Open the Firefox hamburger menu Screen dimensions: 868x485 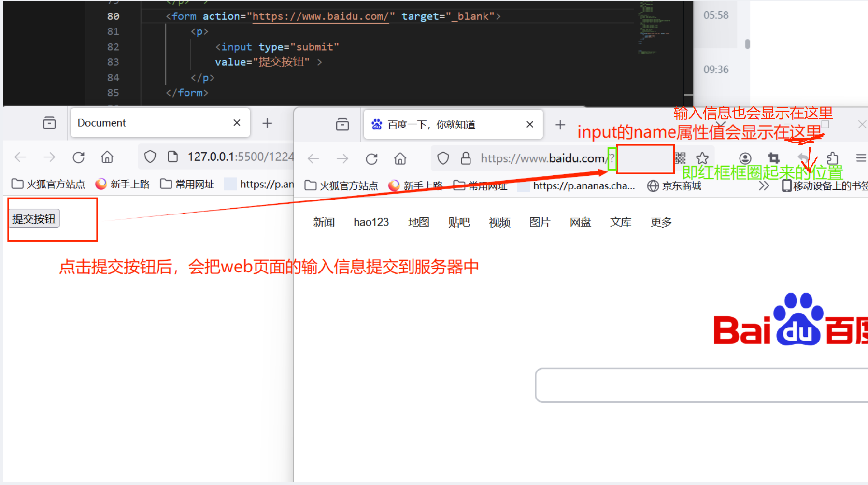tap(861, 158)
